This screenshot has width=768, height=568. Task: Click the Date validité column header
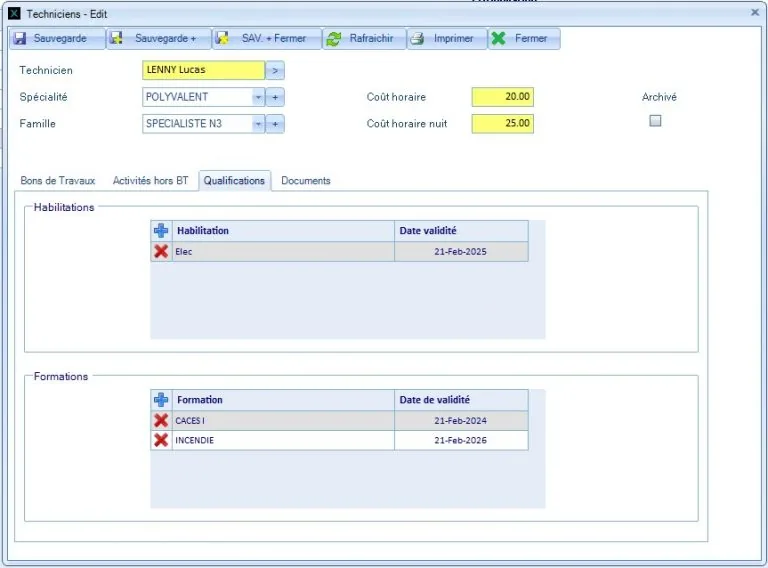click(x=461, y=231)
